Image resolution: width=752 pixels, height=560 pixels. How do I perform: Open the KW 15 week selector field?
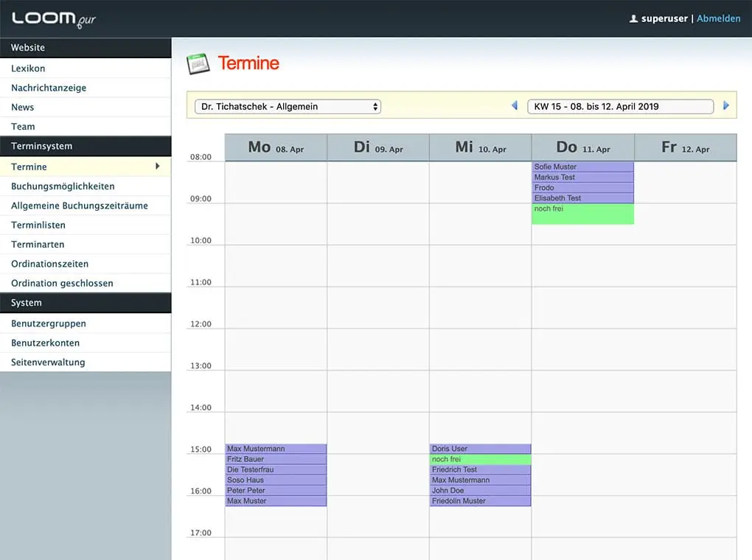[620, 107]
